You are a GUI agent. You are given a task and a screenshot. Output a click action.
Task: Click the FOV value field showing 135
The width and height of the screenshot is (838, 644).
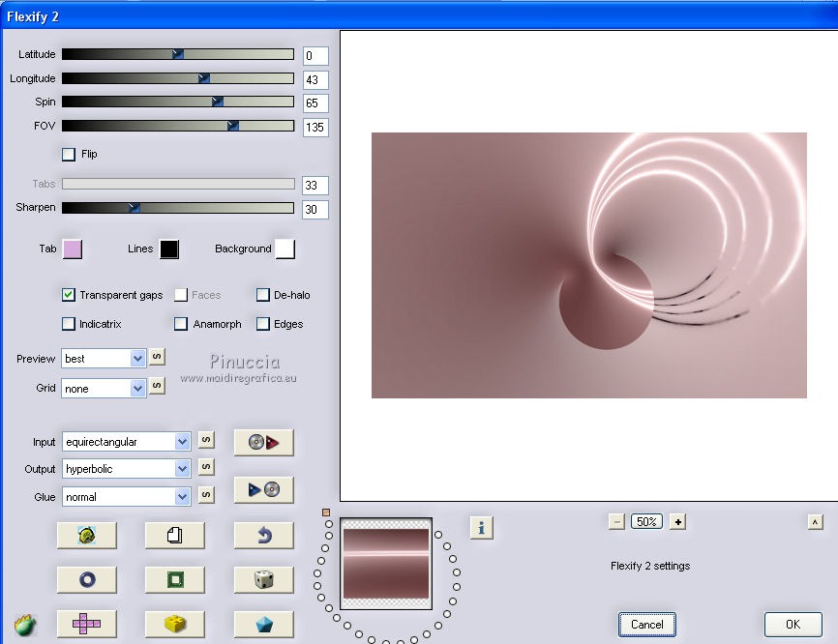[x=315, y=127]
